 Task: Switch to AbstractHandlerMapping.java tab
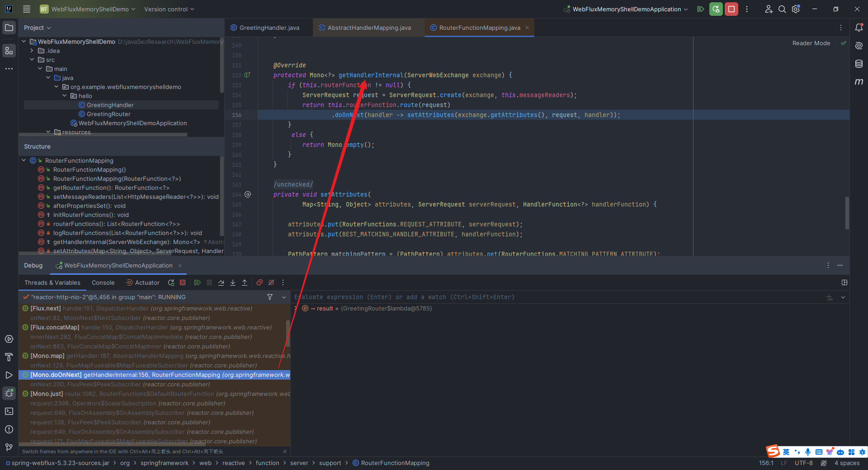368,28
